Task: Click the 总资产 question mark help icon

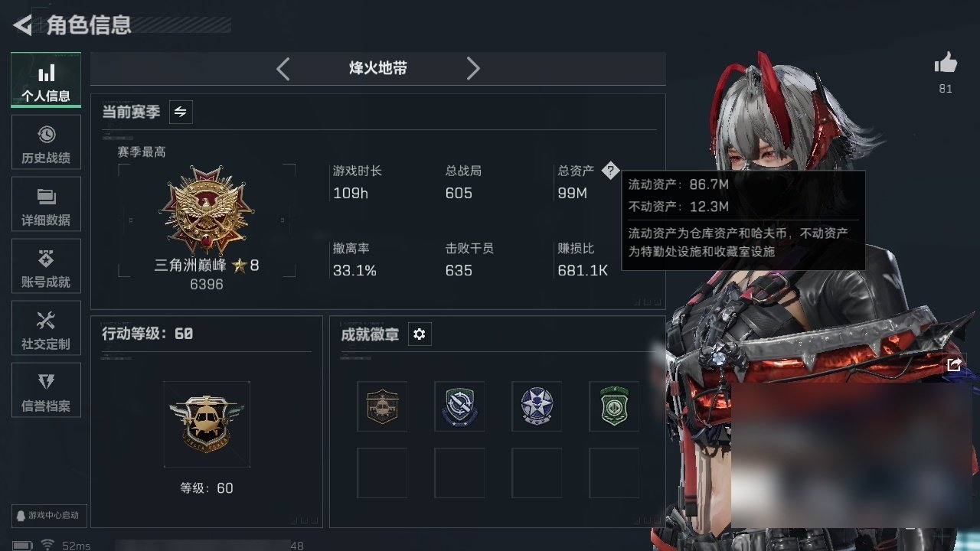Action: point(609,171)
